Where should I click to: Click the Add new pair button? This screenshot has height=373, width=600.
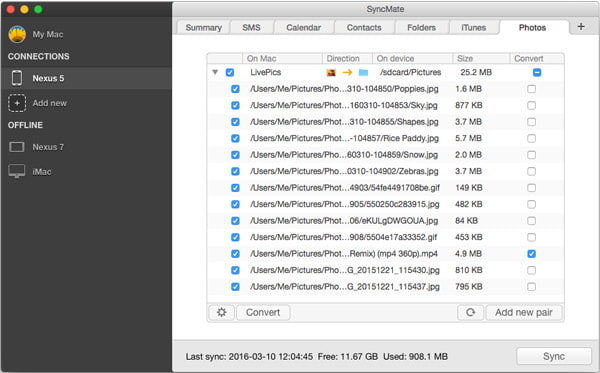(x=524, y=312)
